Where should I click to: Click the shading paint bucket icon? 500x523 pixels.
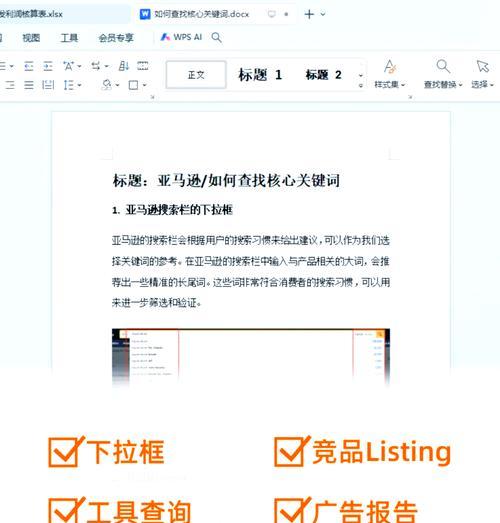[x=107, y=85]
